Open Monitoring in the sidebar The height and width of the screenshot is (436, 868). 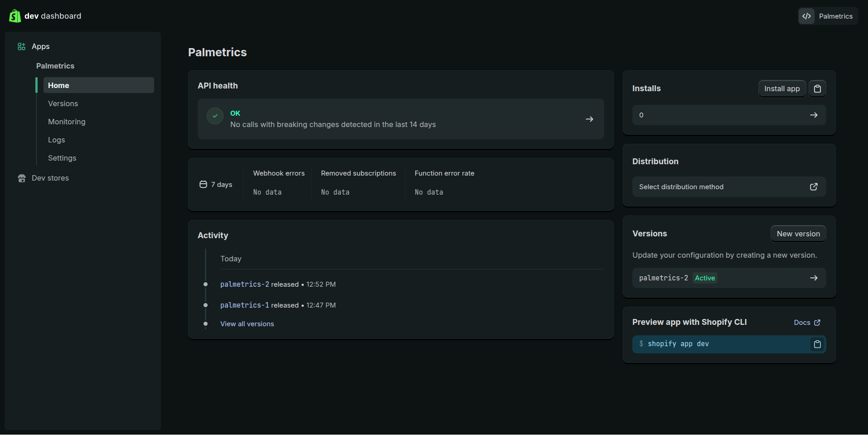(x=67, y=122)
